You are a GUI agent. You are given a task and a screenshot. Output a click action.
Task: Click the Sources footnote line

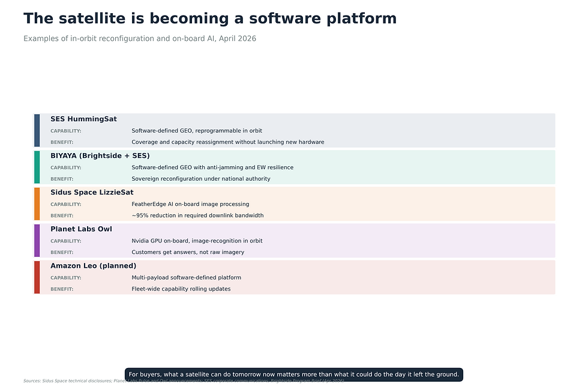pyautogui.click(x=184, y=381)
